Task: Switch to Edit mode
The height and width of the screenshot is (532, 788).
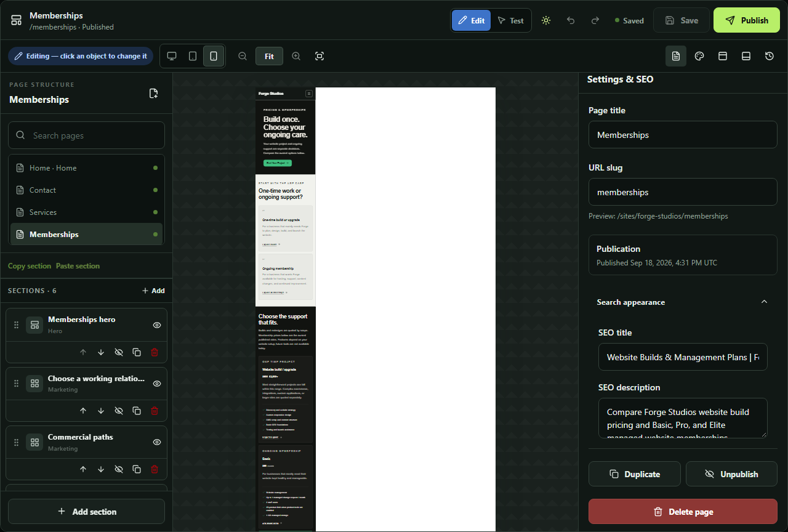Action: tap(472, 20)
